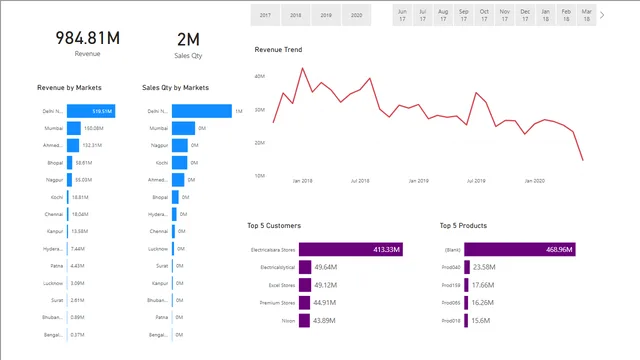Click the 3.09M Lucknow revenue label
Viewport: 640px width, 360px height.
77,283
